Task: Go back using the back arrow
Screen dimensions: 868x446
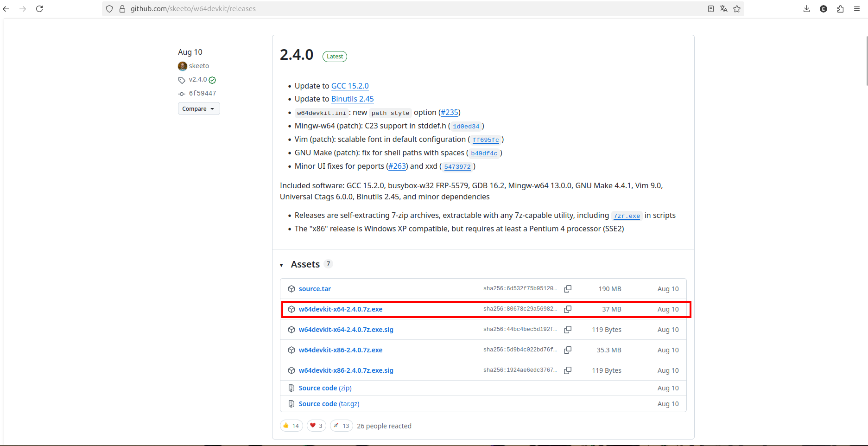Action: 6,8
